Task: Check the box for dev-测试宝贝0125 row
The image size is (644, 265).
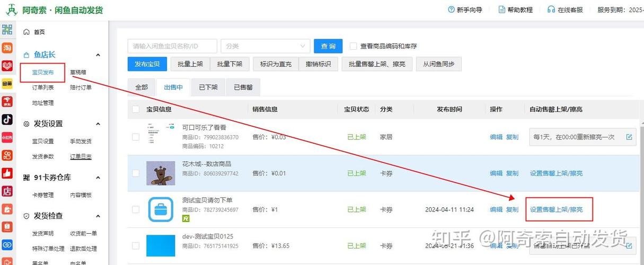Action: click(136, 246)
